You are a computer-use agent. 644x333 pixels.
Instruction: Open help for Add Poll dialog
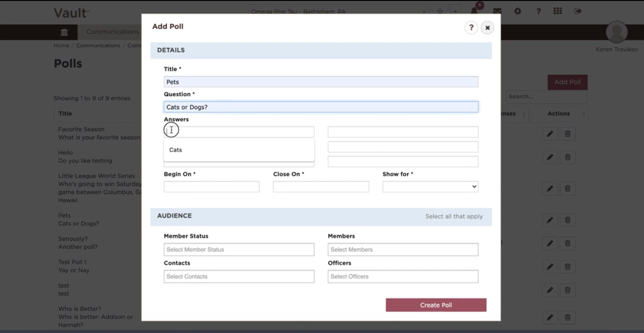tap(471, 28)
